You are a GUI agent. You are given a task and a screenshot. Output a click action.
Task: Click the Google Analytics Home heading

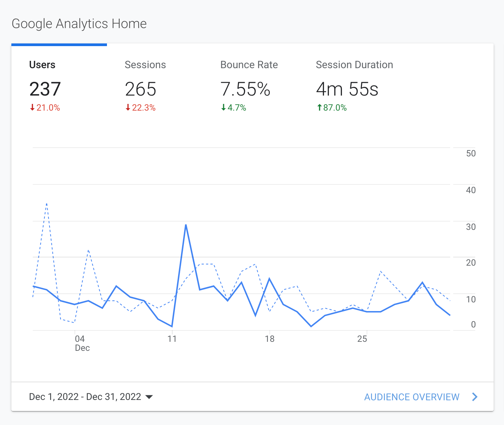79,24
